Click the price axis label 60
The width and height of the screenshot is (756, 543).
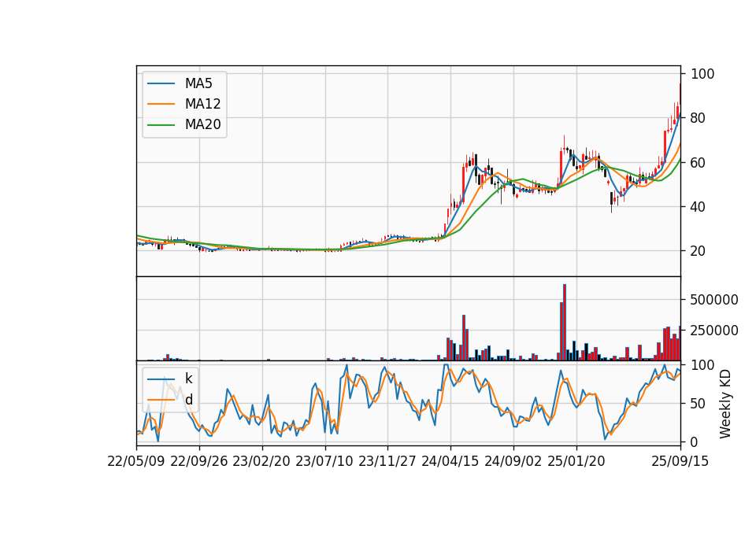point(699,162)
